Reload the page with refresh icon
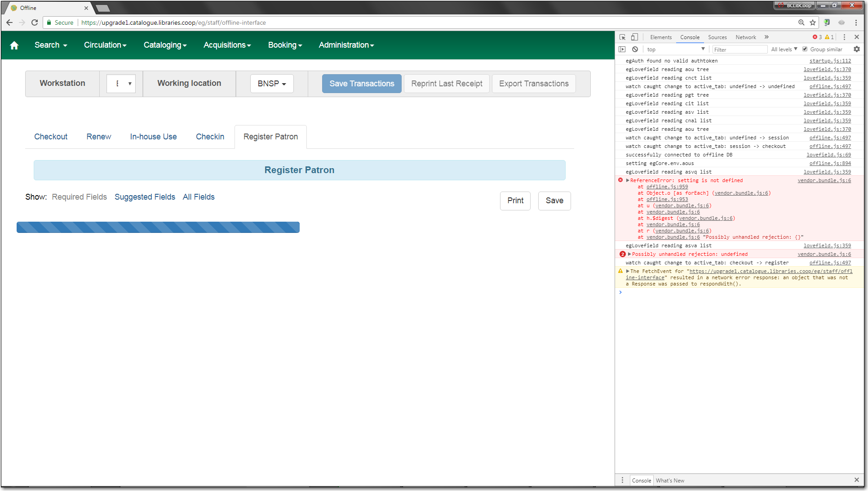Viewport: 868px width, 491px height. (35, 22)
